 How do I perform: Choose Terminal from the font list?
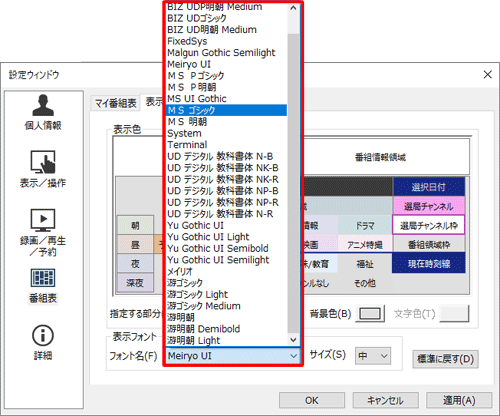pyautogui.click(x=226, y=144)
